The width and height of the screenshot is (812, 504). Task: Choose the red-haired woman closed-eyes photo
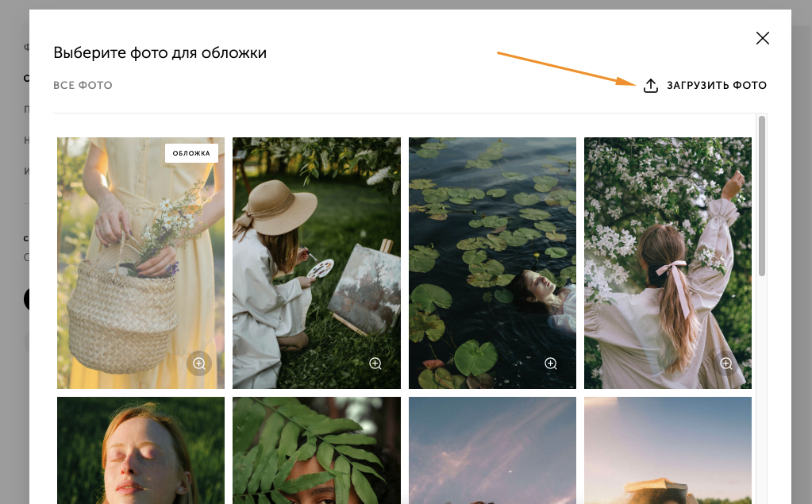[x=140, y=451]
